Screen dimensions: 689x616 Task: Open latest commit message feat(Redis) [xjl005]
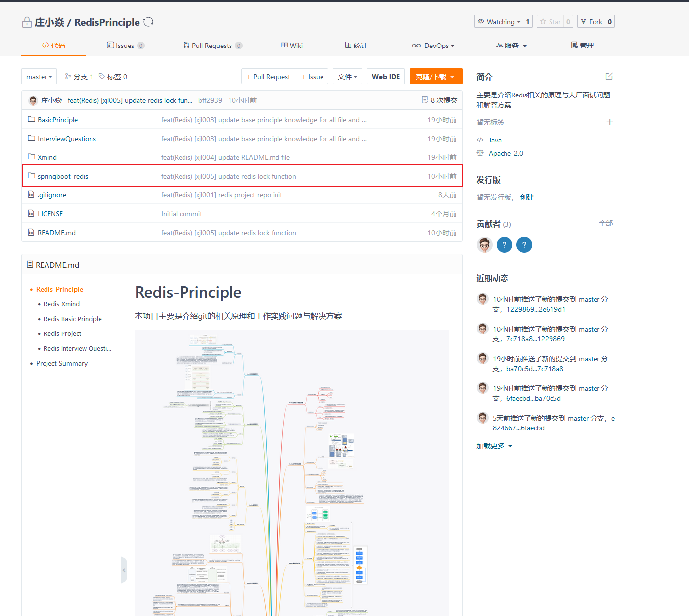[x=130, y=100]
